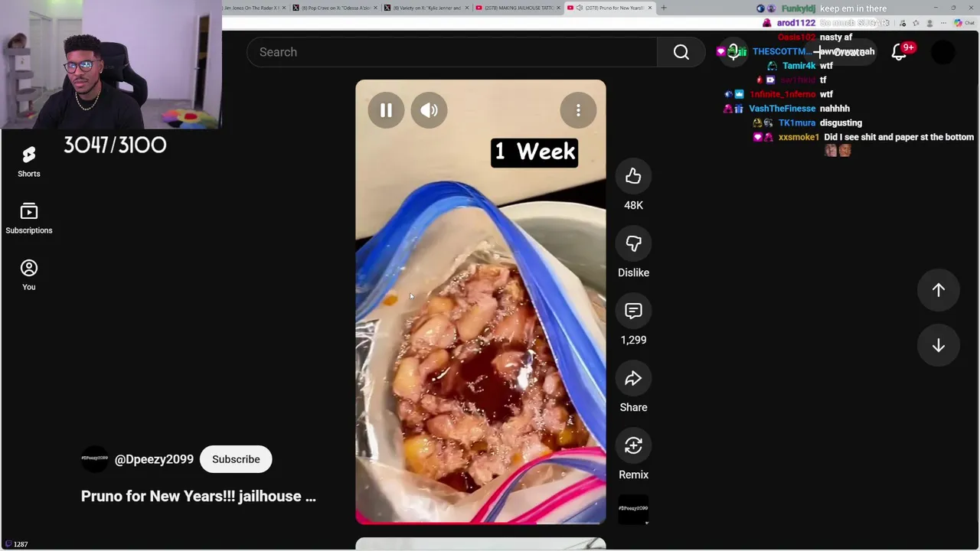980x551 pixels.
Task: Open Subscriptions in the sidebar
Action: pos(29,219)
